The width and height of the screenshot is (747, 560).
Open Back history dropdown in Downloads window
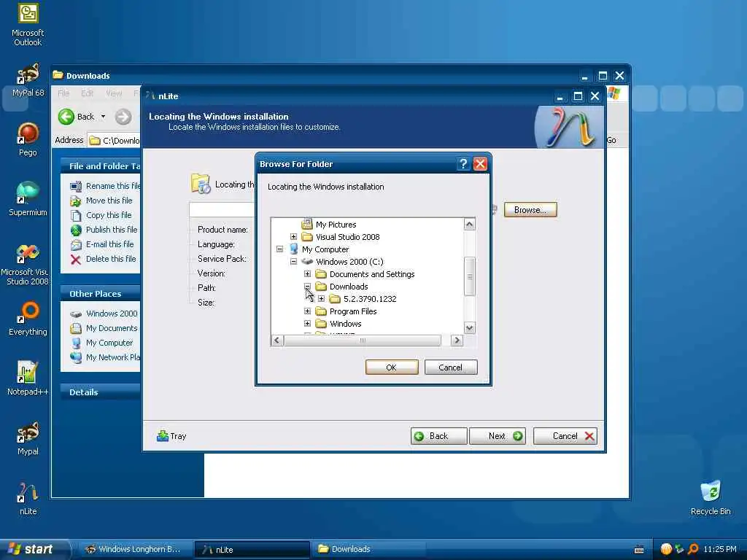[103, 117]
